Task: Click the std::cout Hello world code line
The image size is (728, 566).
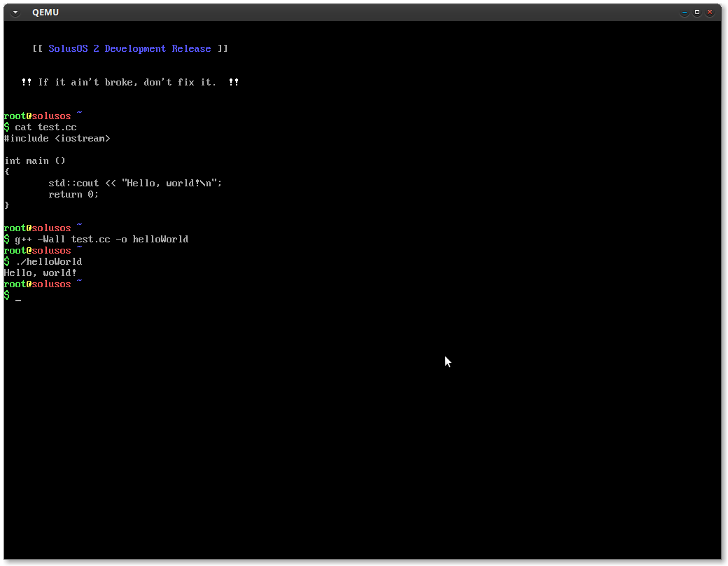Action: (134, 184)
